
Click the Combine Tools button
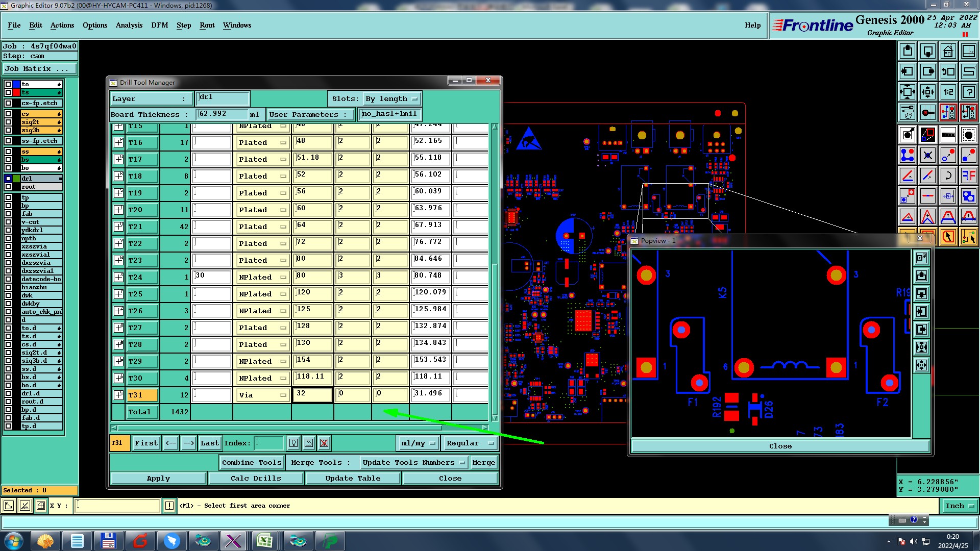point(252,462)
